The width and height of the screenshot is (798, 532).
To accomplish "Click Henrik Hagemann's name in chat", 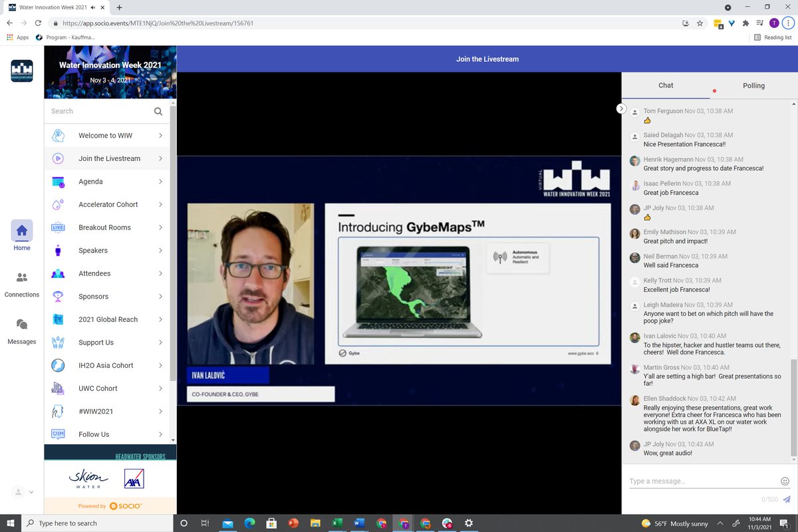I will coord(668,160).
